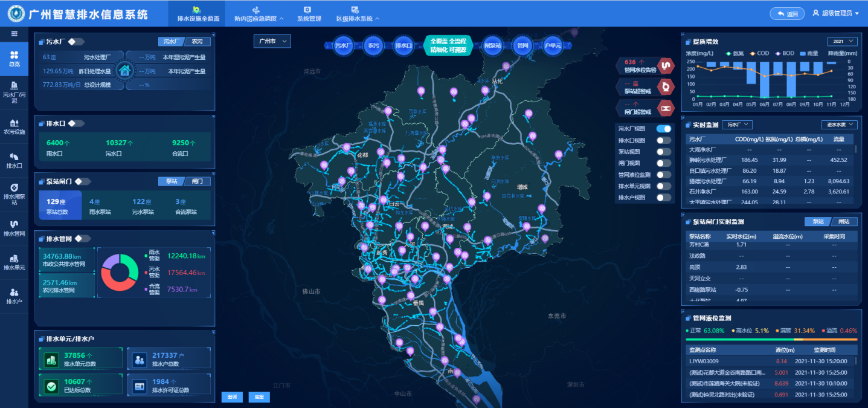868x408 pixels.
Task: Open 农污设施 in the left sidebar
Action: point(14,126)
